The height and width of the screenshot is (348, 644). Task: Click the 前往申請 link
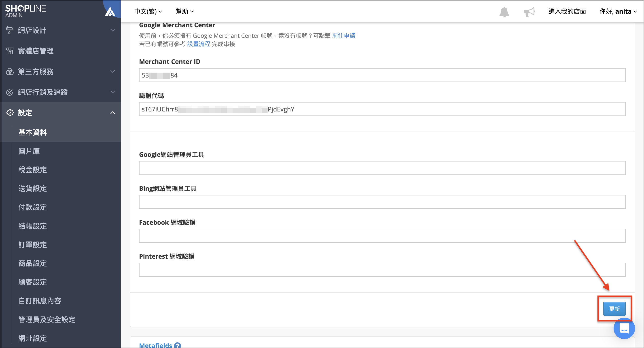point(343,36)
